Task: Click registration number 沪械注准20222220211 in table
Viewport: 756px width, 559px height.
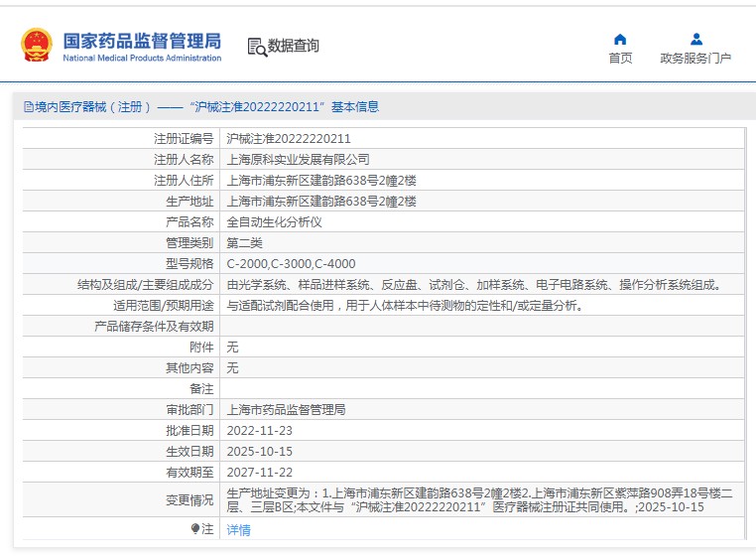Action: [289, 139]
